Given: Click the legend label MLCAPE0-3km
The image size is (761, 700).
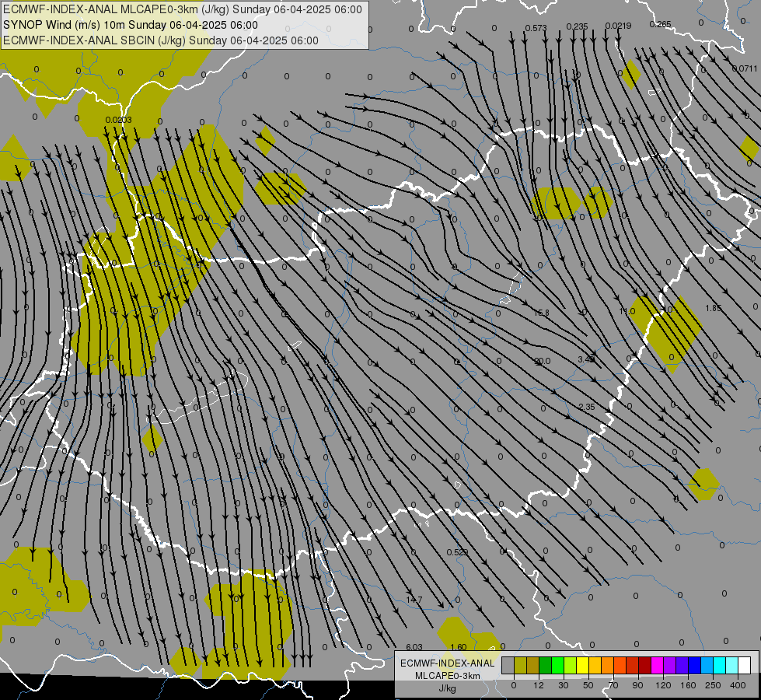Looking at the screenshot, I should point(447,676).
